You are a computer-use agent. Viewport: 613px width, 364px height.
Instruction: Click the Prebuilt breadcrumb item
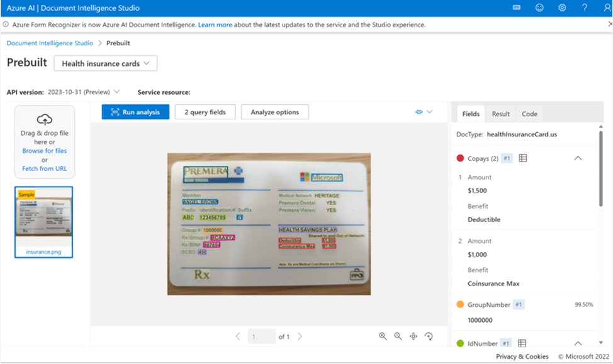click(x=118, y=43)
